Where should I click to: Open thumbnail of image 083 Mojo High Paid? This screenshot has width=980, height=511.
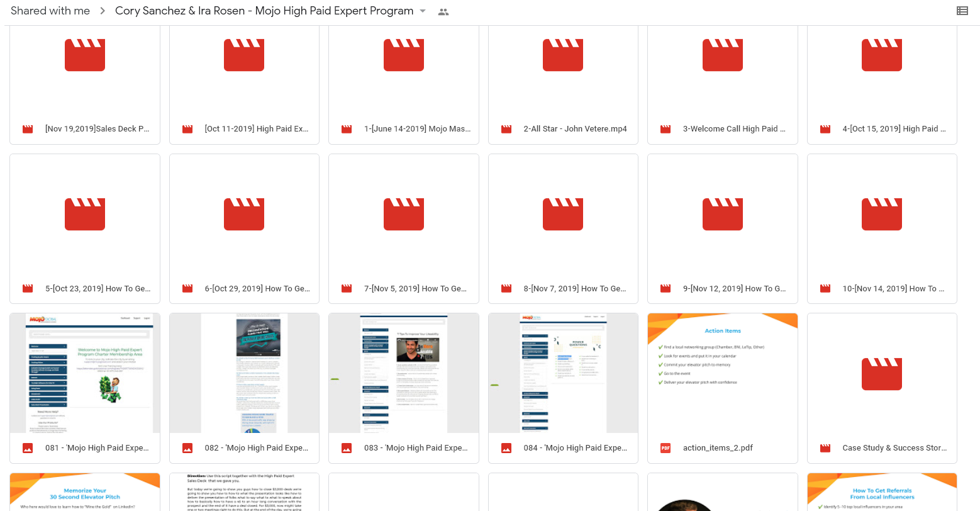404,373
